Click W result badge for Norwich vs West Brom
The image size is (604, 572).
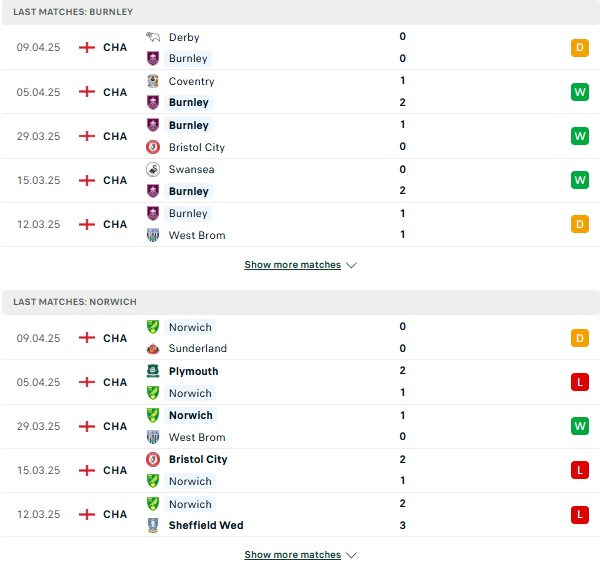click(580, 426)
